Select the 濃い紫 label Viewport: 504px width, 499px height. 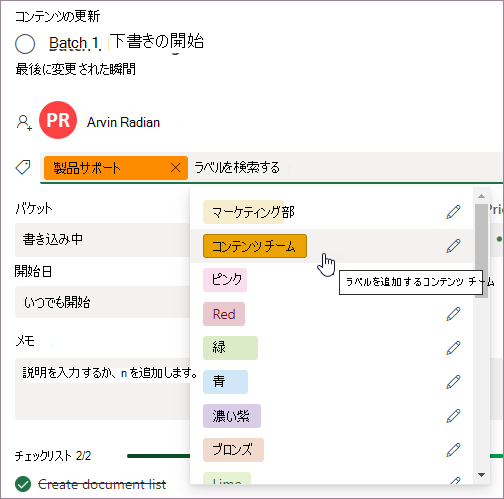(232, 416)
